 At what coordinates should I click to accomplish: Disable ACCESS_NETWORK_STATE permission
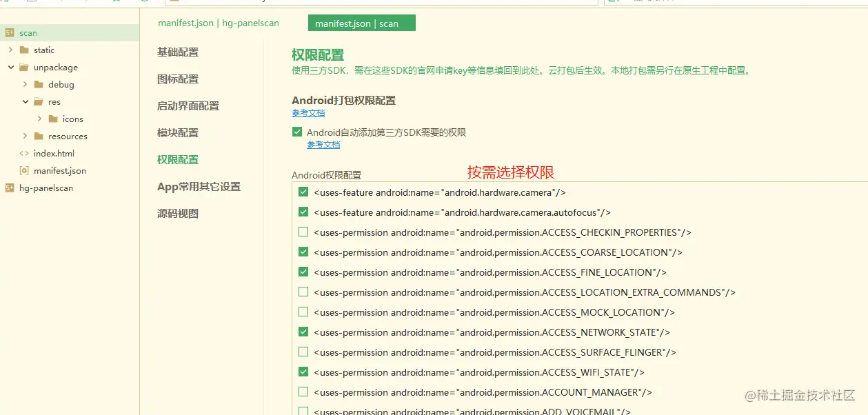303,332
